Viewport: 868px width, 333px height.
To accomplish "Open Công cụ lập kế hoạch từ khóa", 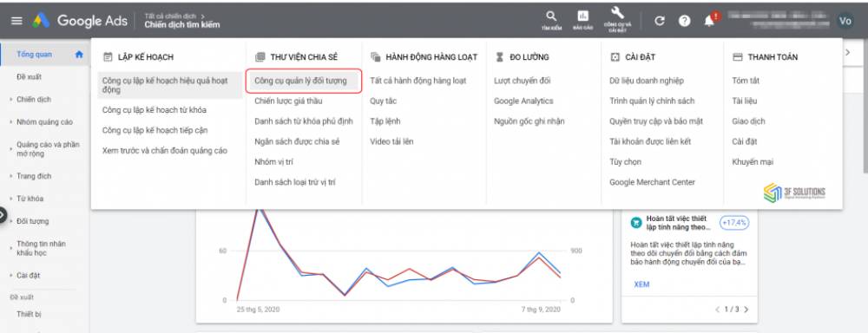I will (x=155, y=110).
